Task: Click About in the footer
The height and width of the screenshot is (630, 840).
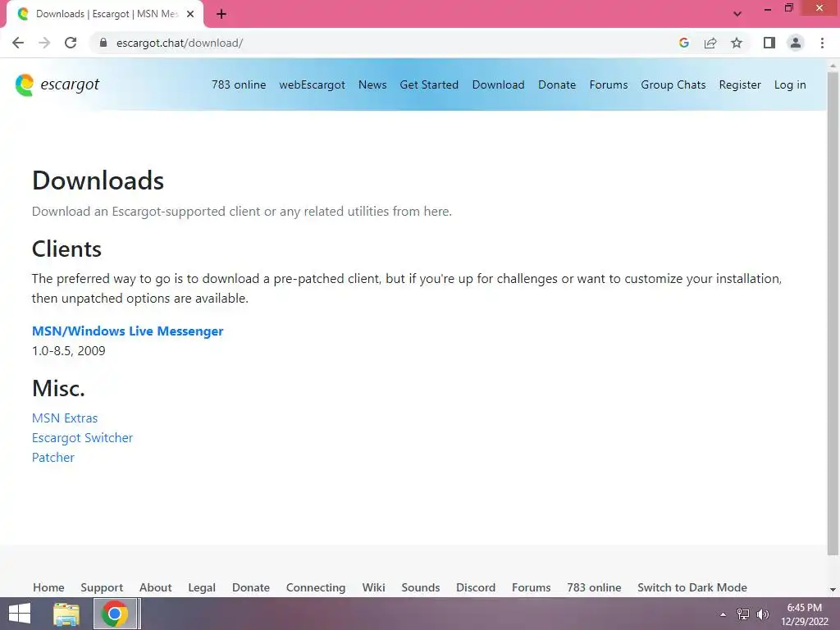Action: tap(155, 587)
